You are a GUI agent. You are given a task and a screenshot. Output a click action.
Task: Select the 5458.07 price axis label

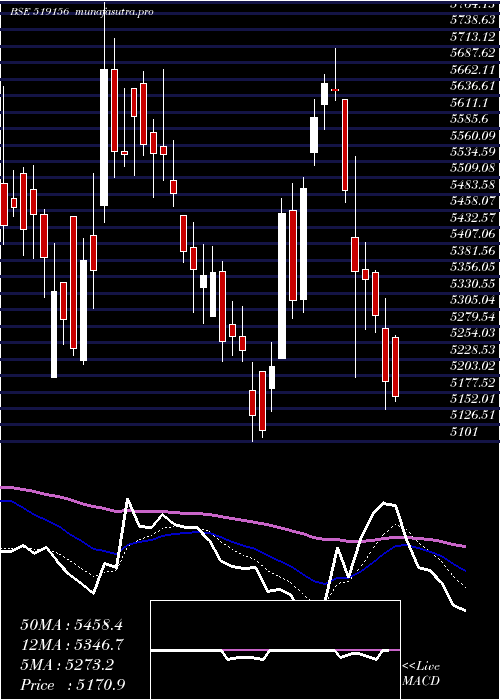(473, 201)
